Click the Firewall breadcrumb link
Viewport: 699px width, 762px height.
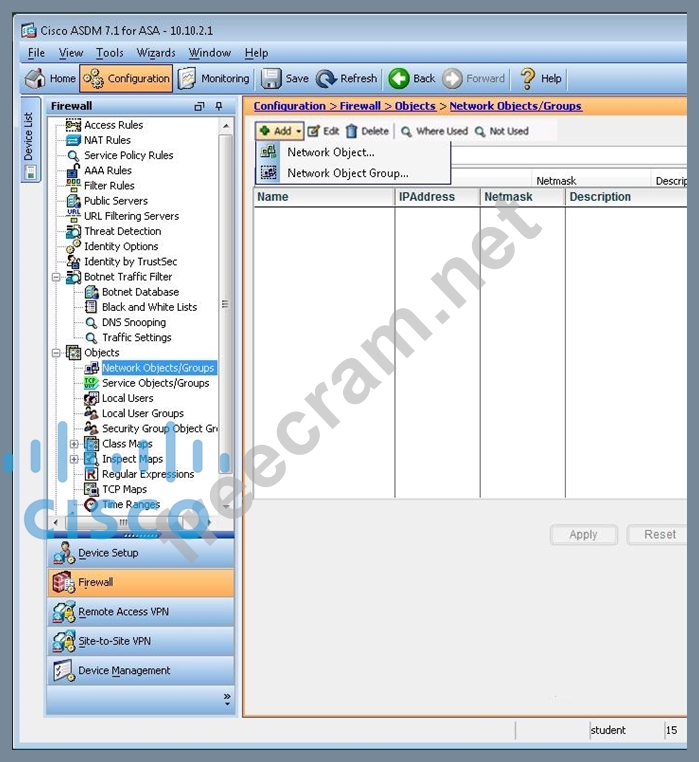[360, 106]
